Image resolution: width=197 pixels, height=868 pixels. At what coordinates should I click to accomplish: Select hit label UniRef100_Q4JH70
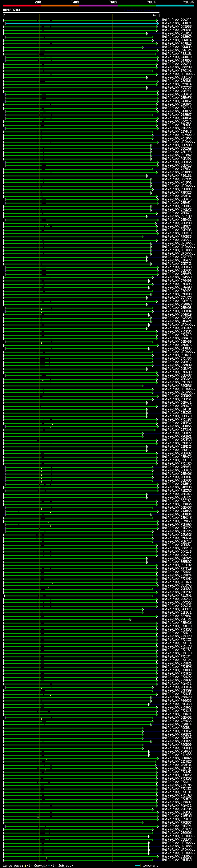coord(177,57)
